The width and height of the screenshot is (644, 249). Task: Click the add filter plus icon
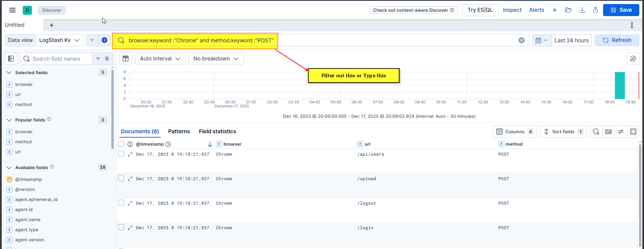104,40
